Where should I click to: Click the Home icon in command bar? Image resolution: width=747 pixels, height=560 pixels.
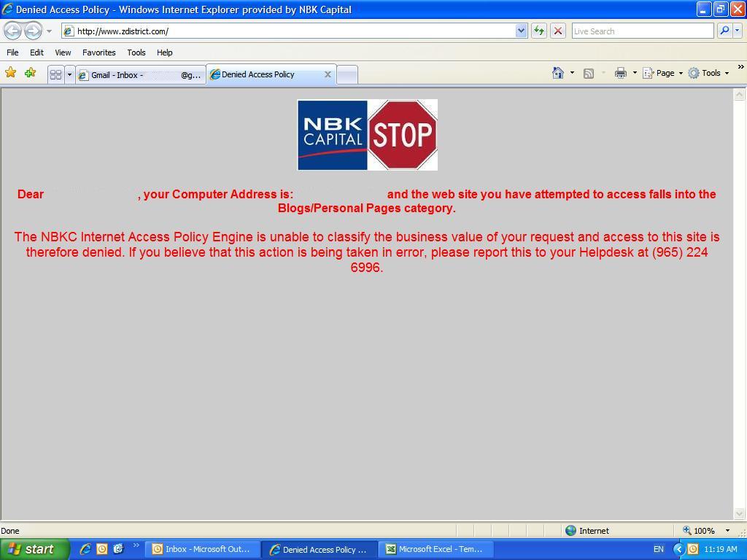pos(558,73)
